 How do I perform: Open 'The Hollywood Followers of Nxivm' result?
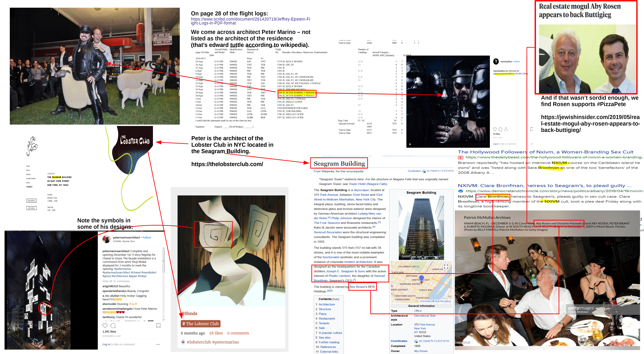545,152
